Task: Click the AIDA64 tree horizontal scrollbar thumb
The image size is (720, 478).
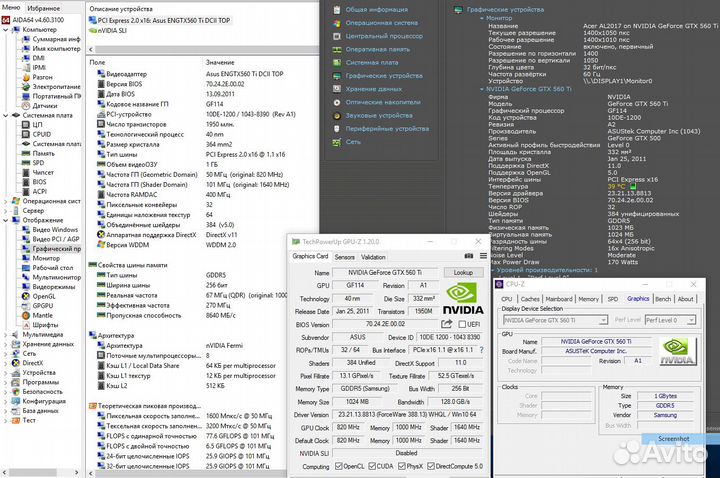Action: coord(32,472)
